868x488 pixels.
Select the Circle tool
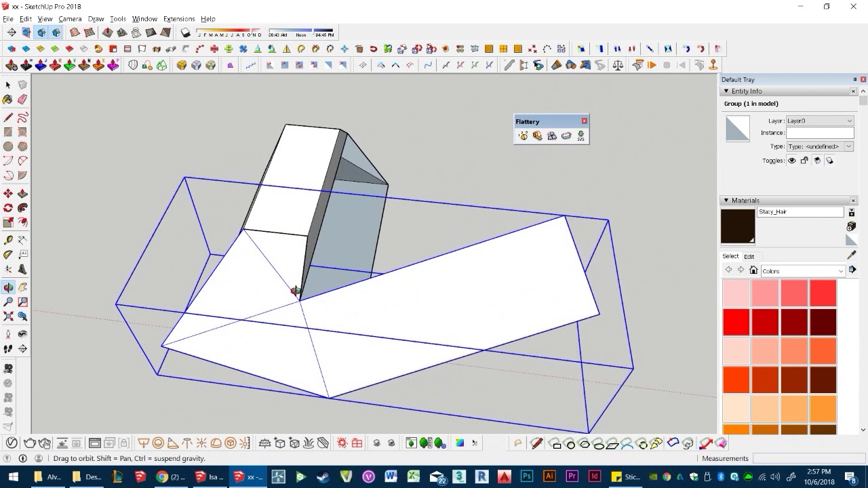point(8,146)
